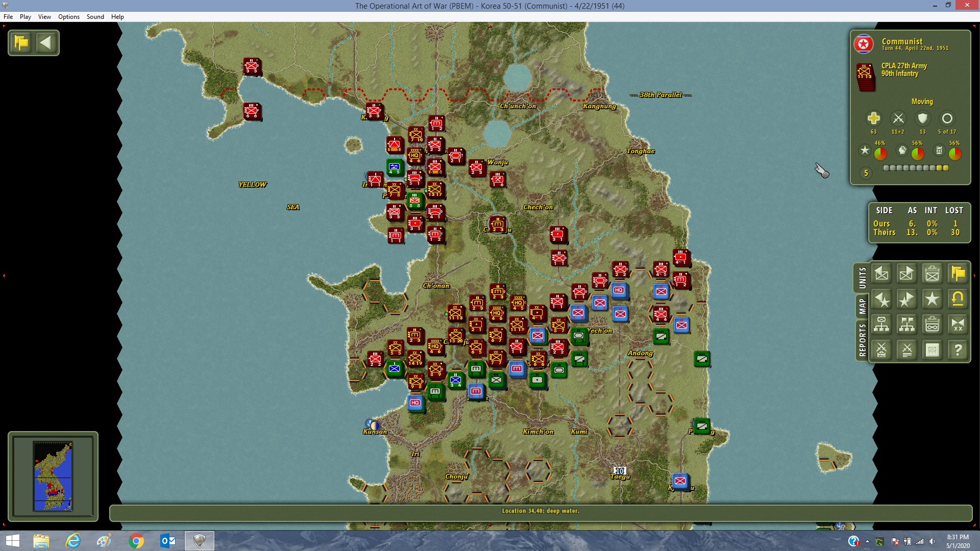Select previous formation (left arrow with star)
This screenshot has width=980, height=551.
click(x=881, y=299)
